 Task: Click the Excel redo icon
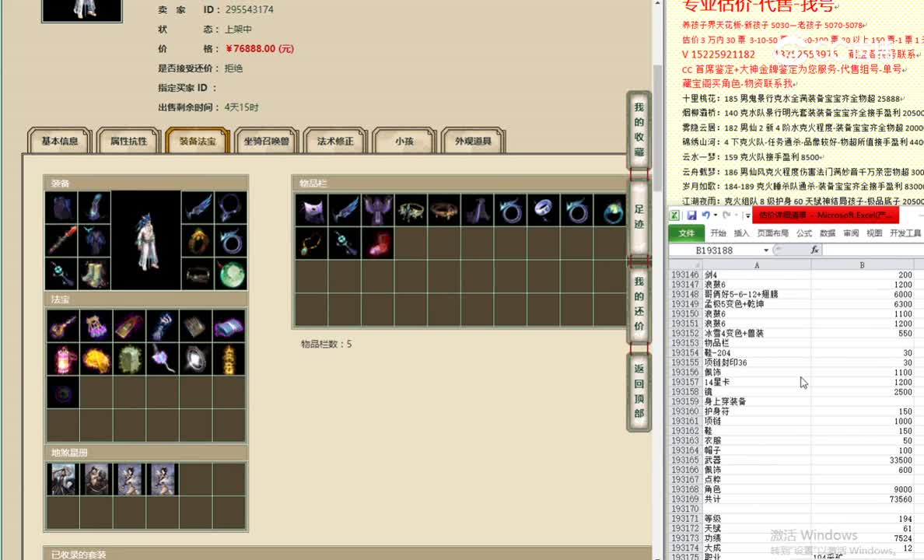[726, 215]
